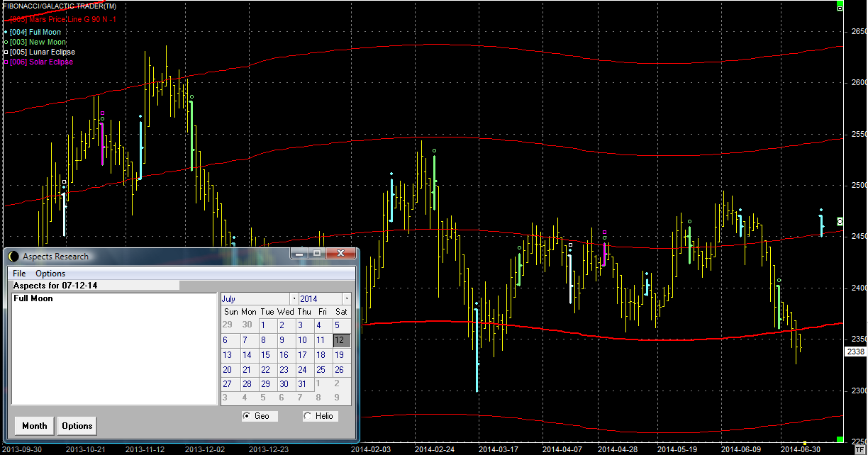
Task: Click the TF icon in bottom-right corner
Action: [859, 449]
